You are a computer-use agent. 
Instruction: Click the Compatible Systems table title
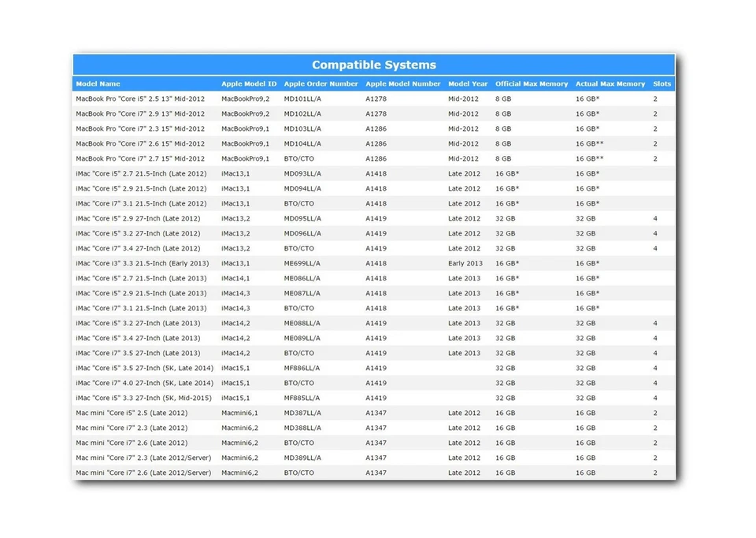[374, 65]
